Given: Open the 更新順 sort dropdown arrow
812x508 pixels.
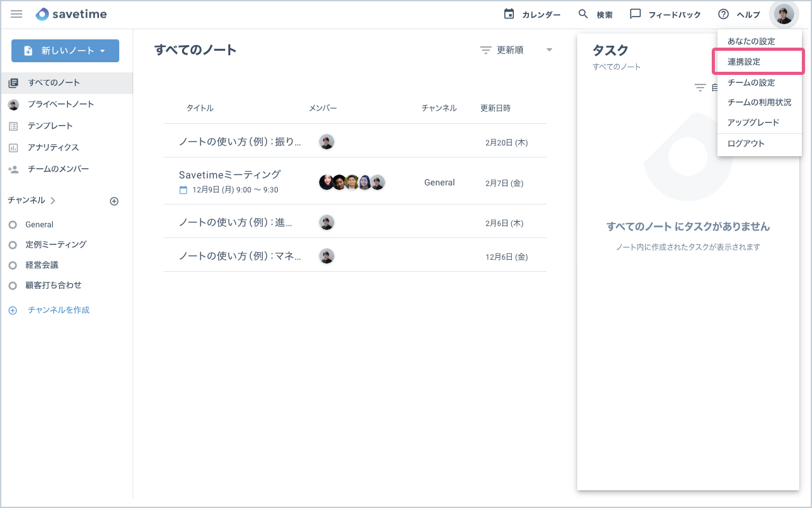Looking at the screenshot, I should point(549,50).
